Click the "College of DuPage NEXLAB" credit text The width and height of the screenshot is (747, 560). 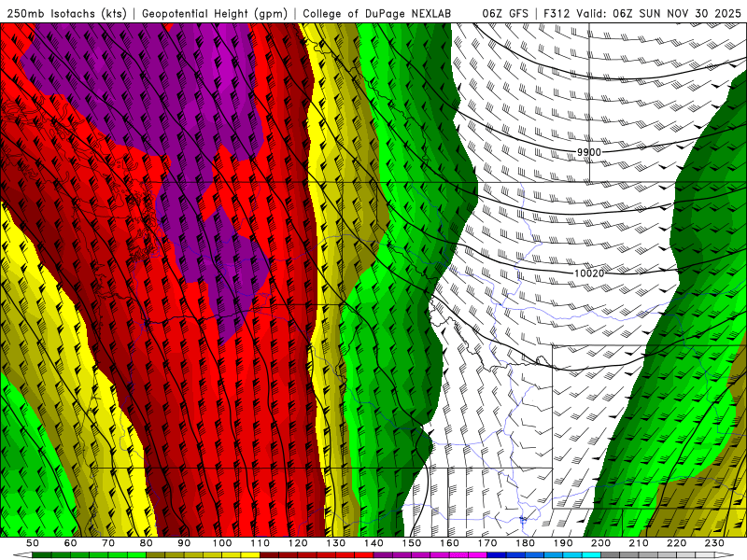pos(377,14)
